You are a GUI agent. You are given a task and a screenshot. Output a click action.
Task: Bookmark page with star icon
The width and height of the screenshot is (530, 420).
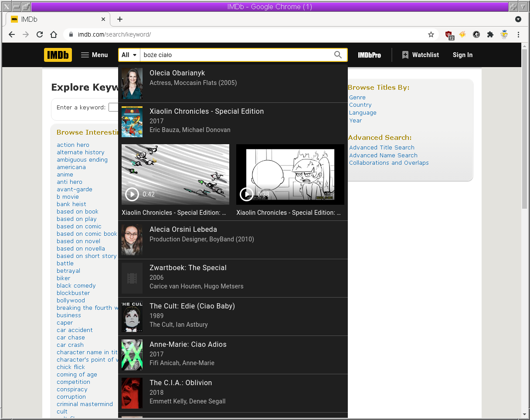[431, 34]
